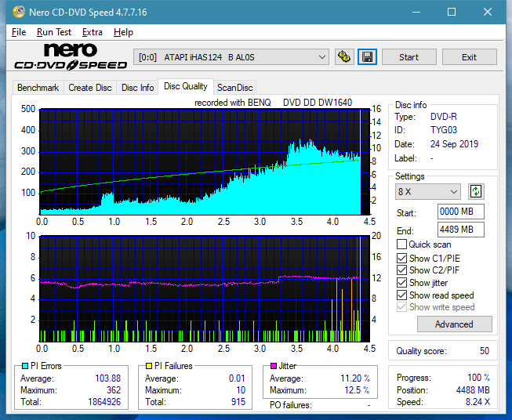Click the magenta Jitter color swatch

[x=274, y=366]
